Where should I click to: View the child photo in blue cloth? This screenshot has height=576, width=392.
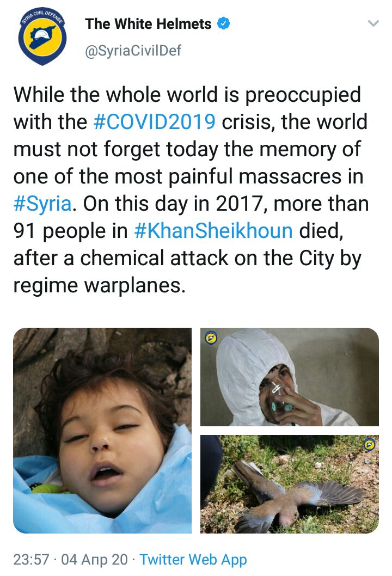[x=102, y=430]
